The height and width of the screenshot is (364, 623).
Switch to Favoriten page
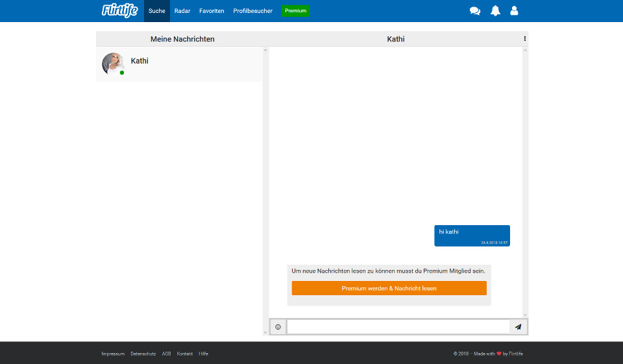[212, 11]
